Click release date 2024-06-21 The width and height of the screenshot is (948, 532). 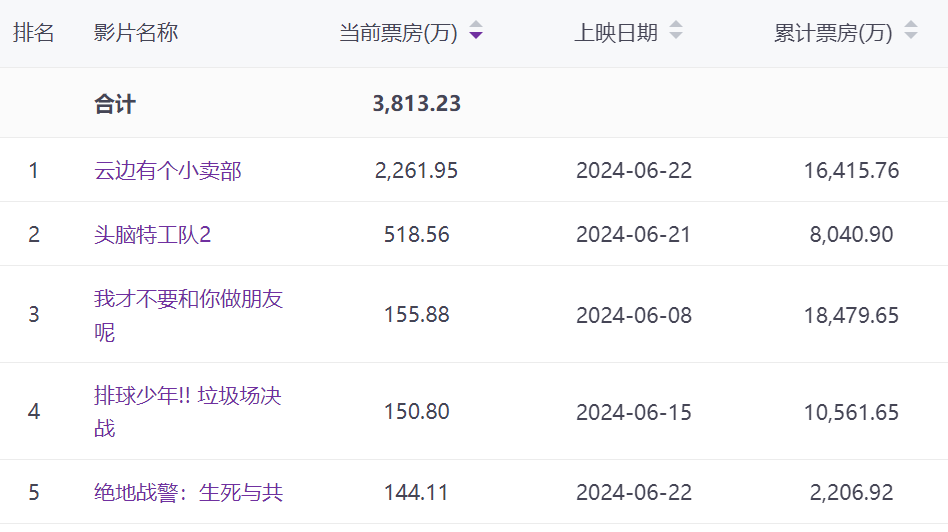pos(634,235)
